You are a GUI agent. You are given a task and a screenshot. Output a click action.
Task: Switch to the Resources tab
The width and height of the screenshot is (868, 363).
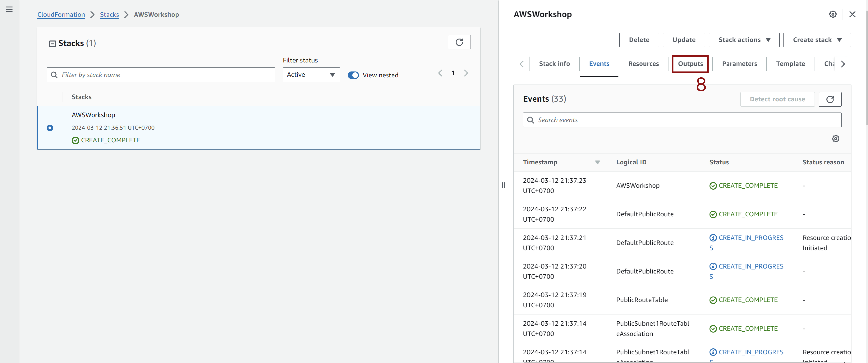643,64
